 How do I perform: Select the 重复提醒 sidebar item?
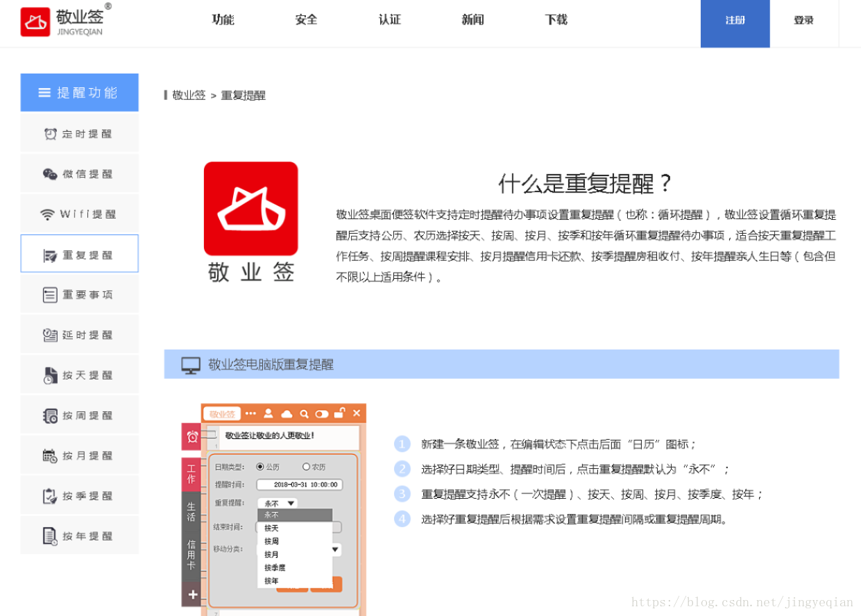point(80,254)
